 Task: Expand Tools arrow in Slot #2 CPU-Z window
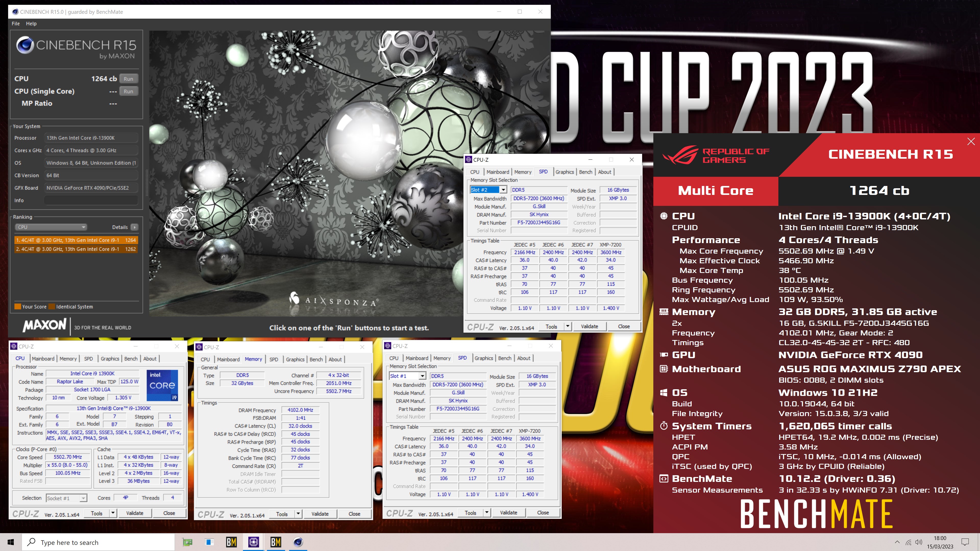[568, 326]
